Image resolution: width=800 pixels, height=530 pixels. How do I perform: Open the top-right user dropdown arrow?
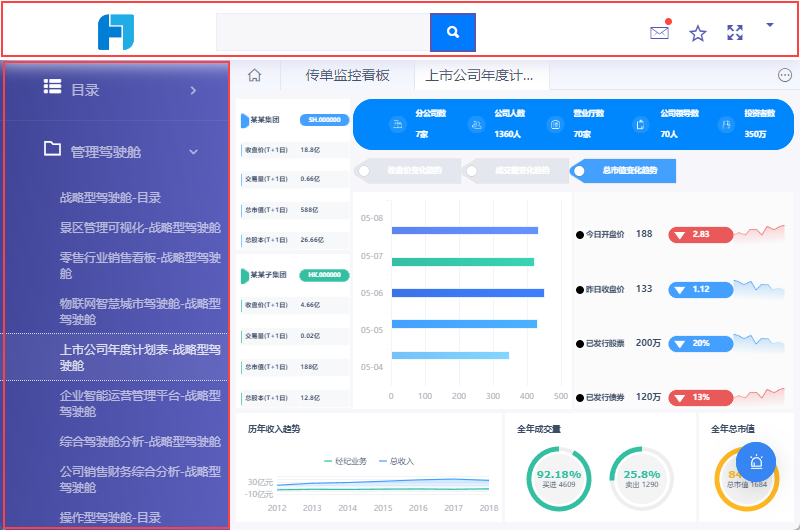[770, 24]
